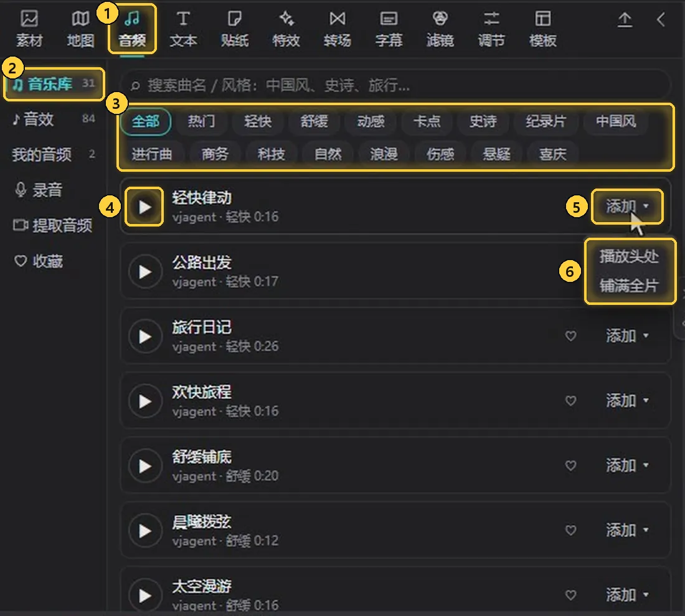
Task: Select 音乐库 in the sidebar
Action: (54, 84)
